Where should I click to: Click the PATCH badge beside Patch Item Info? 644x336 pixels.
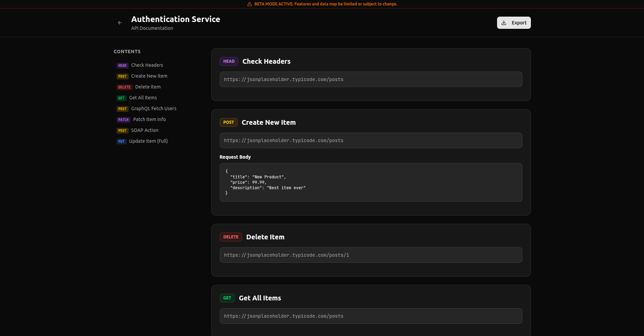(123, 120)
